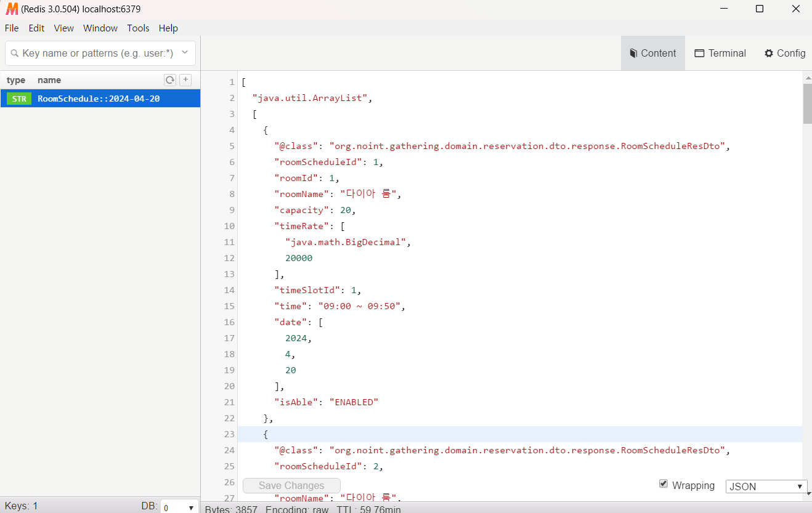Click the "timeRate": [ line
Image resolution: width=812 pixels, height=513 pixels.
tap(309, 226)
